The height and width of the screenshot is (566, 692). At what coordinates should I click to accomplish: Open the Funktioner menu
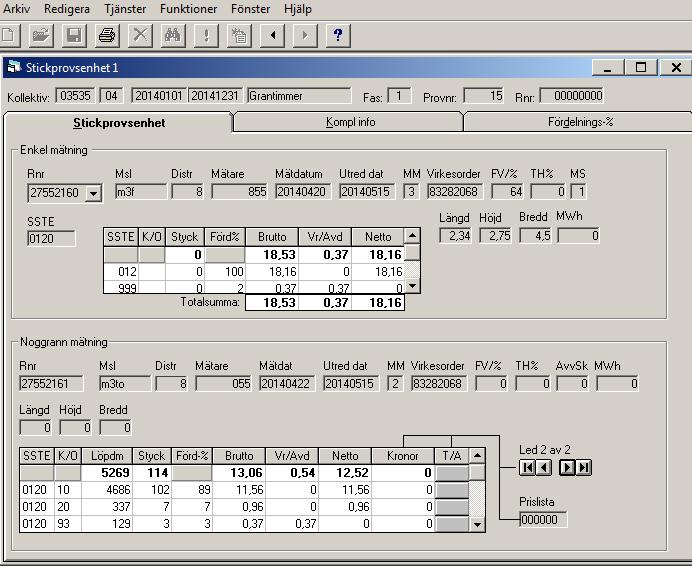click(188, 9)
